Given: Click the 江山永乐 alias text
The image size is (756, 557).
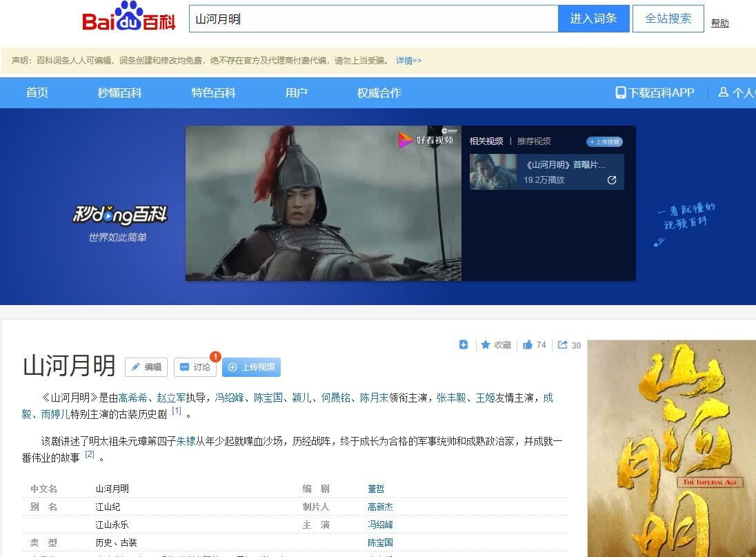Looking at the screenshot, I should click(x=112, y=525).
